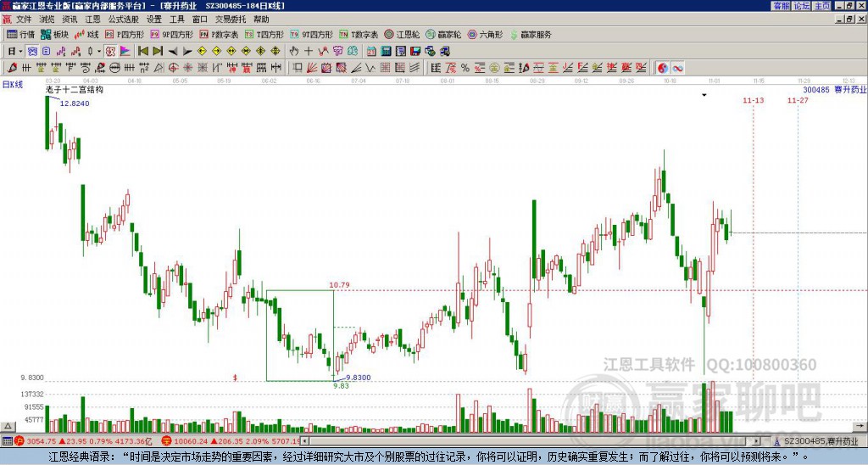
Task: Click the up triangle button at bottom left
Action: [x=8, y=426]
